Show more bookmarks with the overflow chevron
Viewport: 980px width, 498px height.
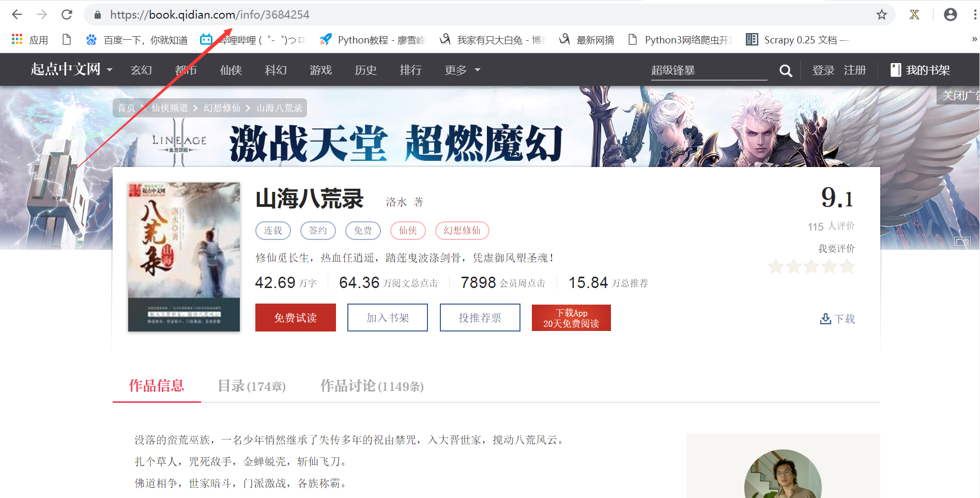(974, 39)
